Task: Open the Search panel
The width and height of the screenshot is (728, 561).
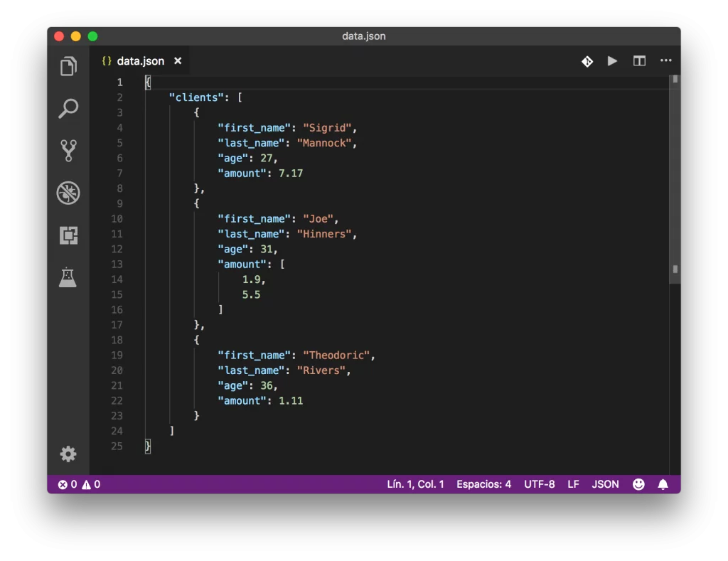Action: coord(68,109)
